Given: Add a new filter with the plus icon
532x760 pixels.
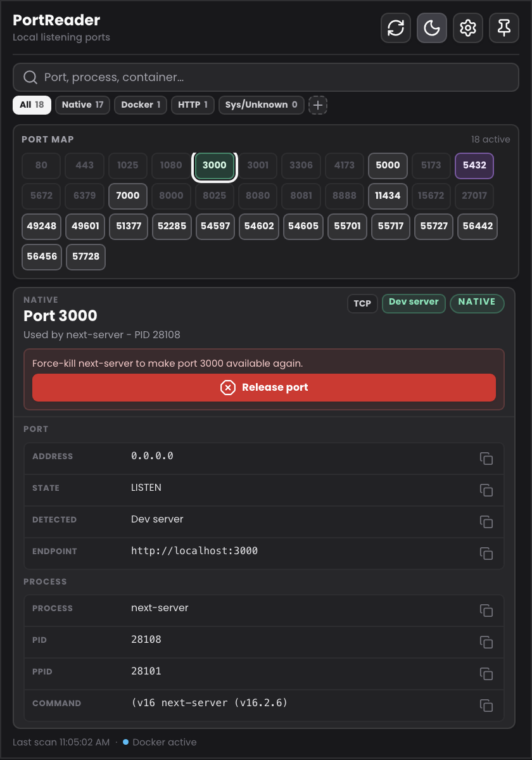Looking at the screenshot, I should [x=318, y=104].
